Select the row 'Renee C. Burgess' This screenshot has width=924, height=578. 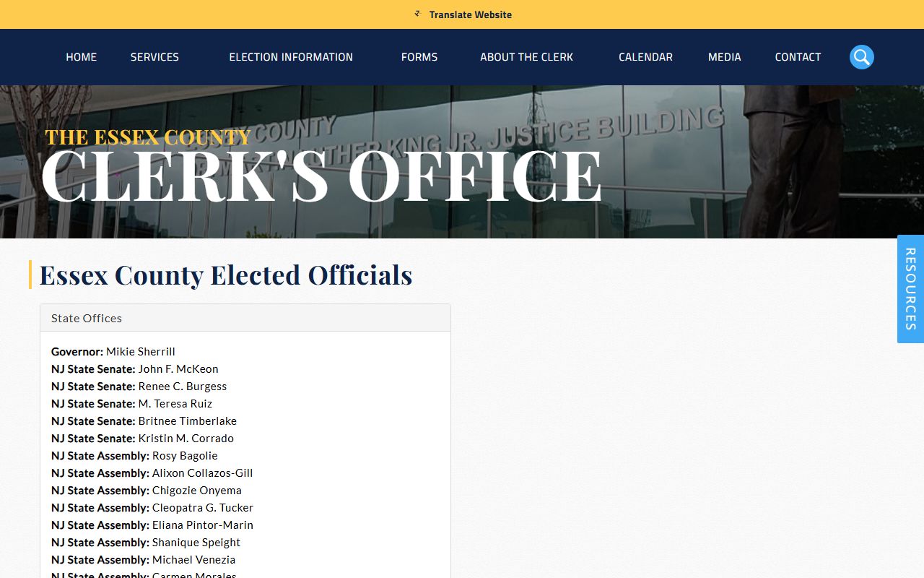point(139,387)
